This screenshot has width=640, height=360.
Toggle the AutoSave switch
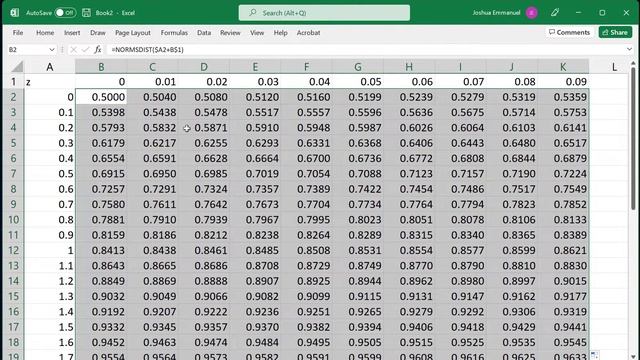(65, 13)
